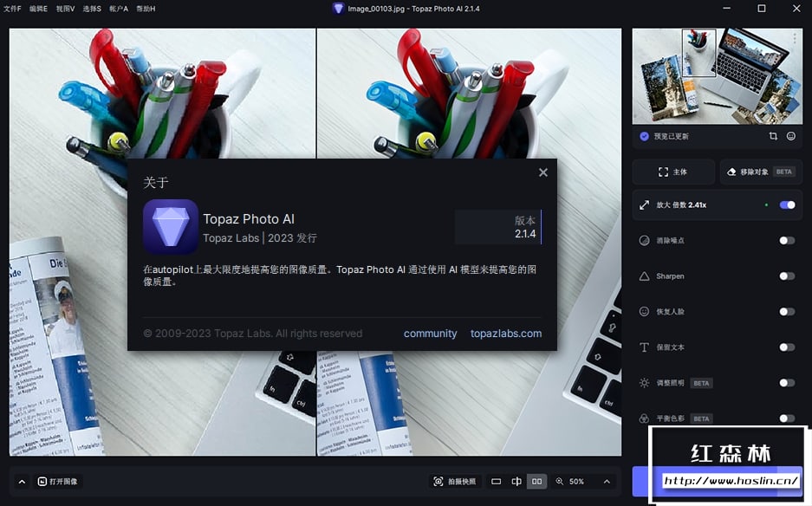
Task: Click the zoom magnifier icon
Action: click(x=559, y=482)
